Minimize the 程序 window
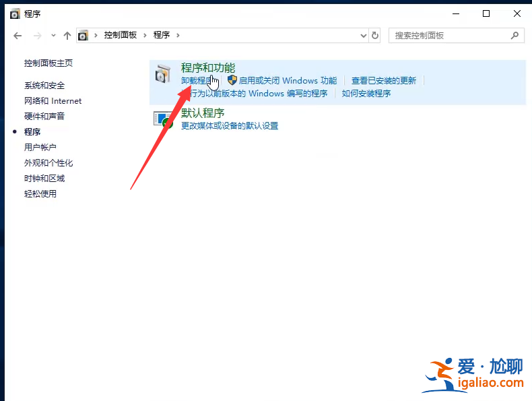Image resolution: width=532 pixels, height=401 pixels. 456,13
